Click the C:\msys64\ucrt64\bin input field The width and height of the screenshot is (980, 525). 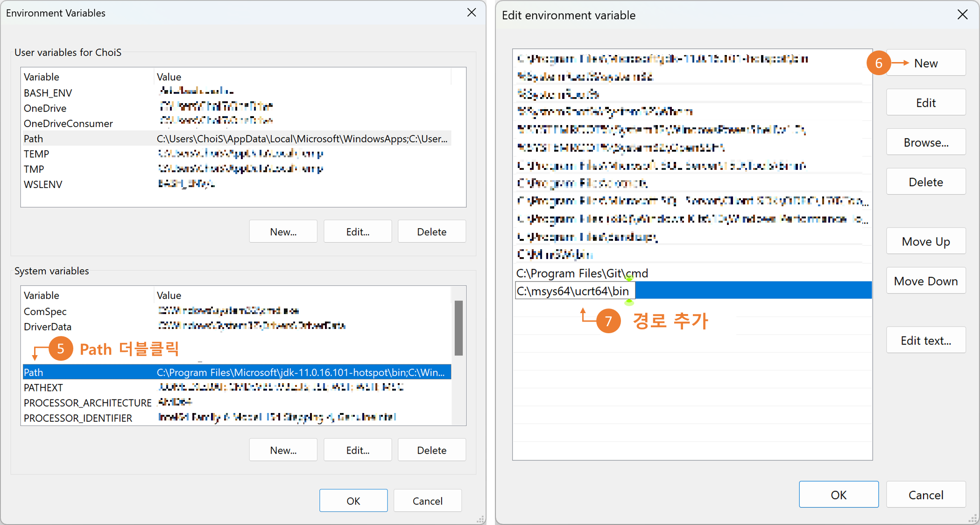coord(574,291)
